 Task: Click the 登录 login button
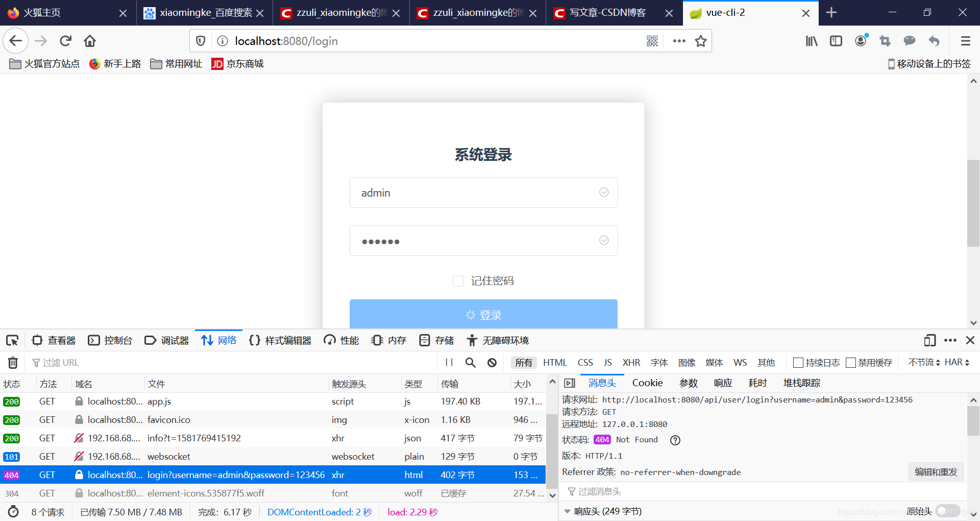coord(483,314)
